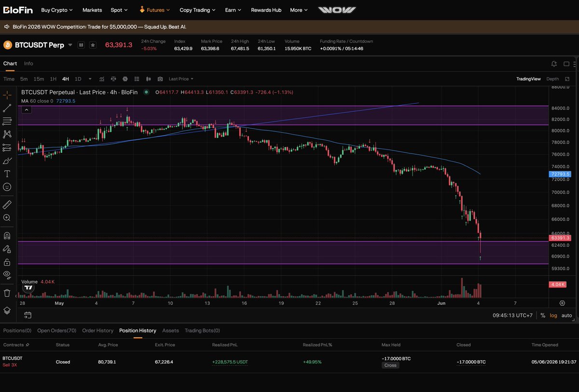Select the brush drawing tool
The image size is (579, 392).
(7, 161)
